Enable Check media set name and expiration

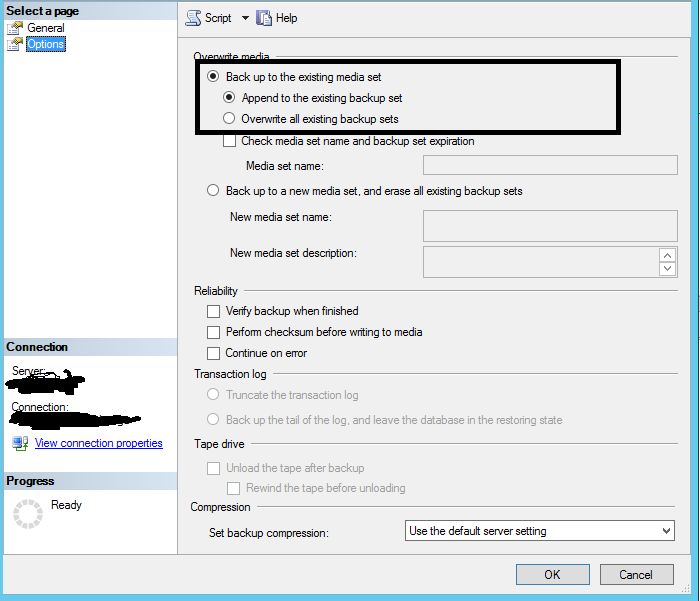point(229,141)
